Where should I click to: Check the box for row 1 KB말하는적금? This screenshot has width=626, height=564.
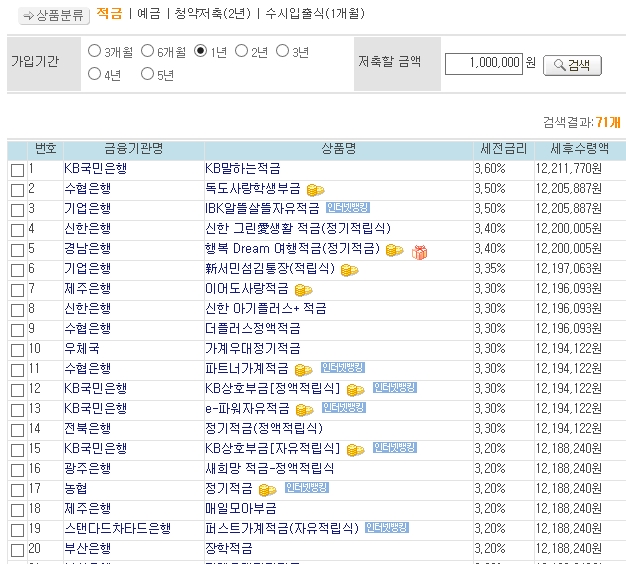[x=18, y=170]
